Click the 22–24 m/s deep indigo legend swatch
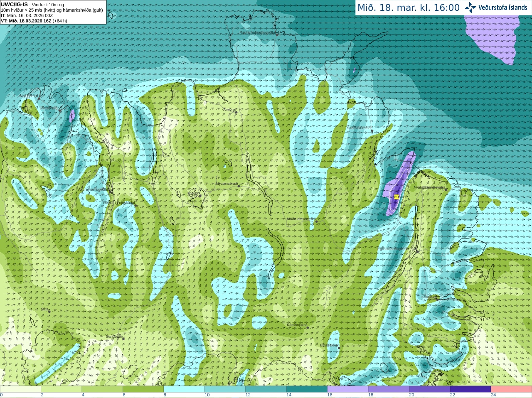This screenshot has width=532, height=398. [470, 389]
